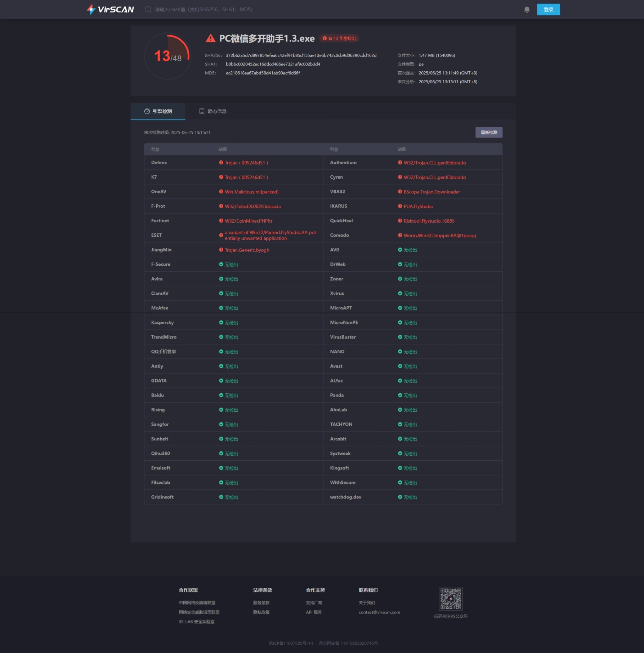Image resolution: width=644 pixels, height=653 pixels.
Task: Click the F-Secure green check icon
Action: coord(221,264)
